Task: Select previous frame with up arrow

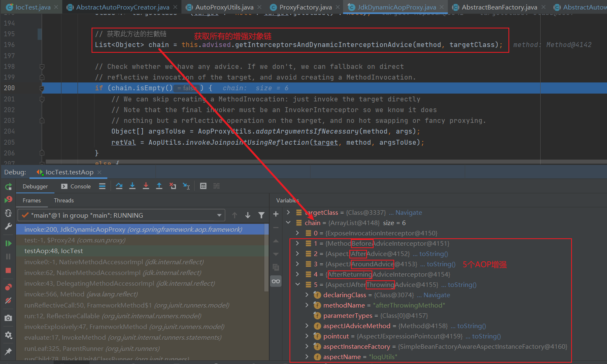Action: [235, 215]
